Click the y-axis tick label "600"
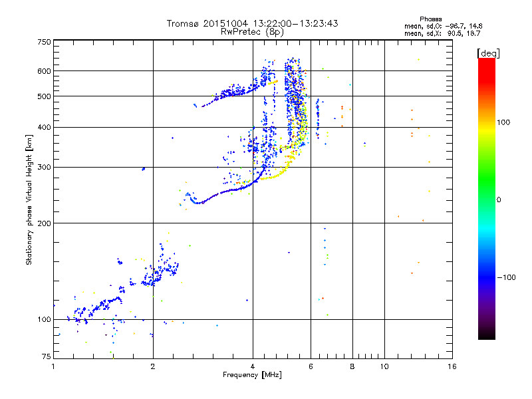Viewport: 532px width, 399px height. point(44,71)
